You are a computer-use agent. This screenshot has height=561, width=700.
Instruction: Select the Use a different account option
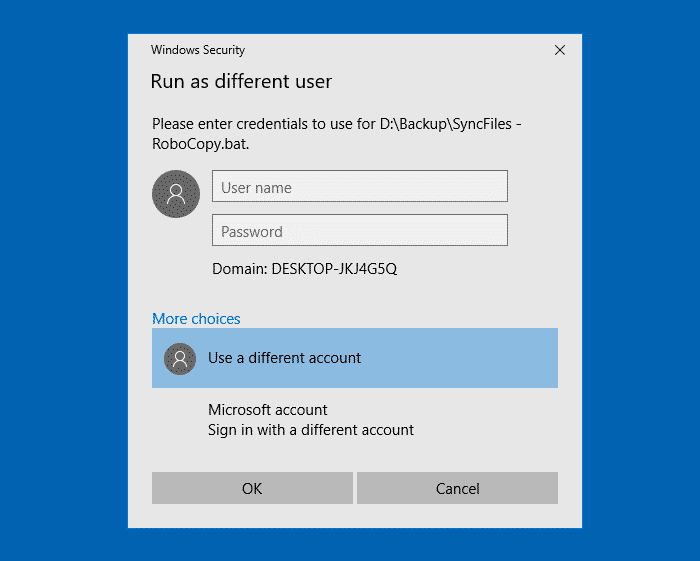coord(354,358)
